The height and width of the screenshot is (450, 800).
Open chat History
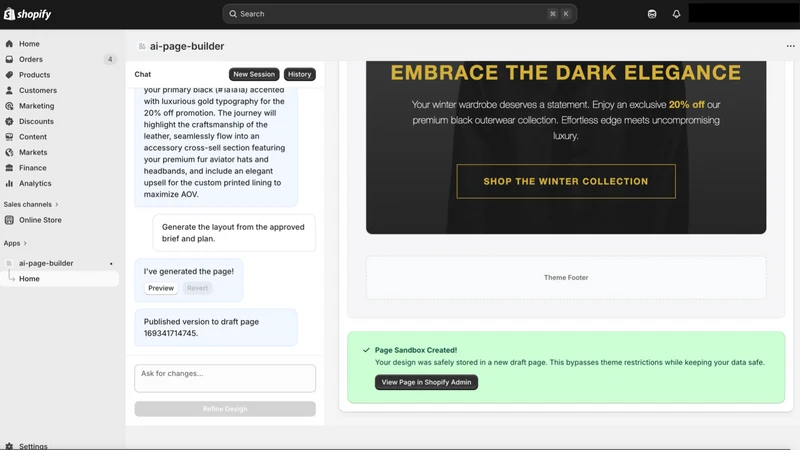coord(299,74)
